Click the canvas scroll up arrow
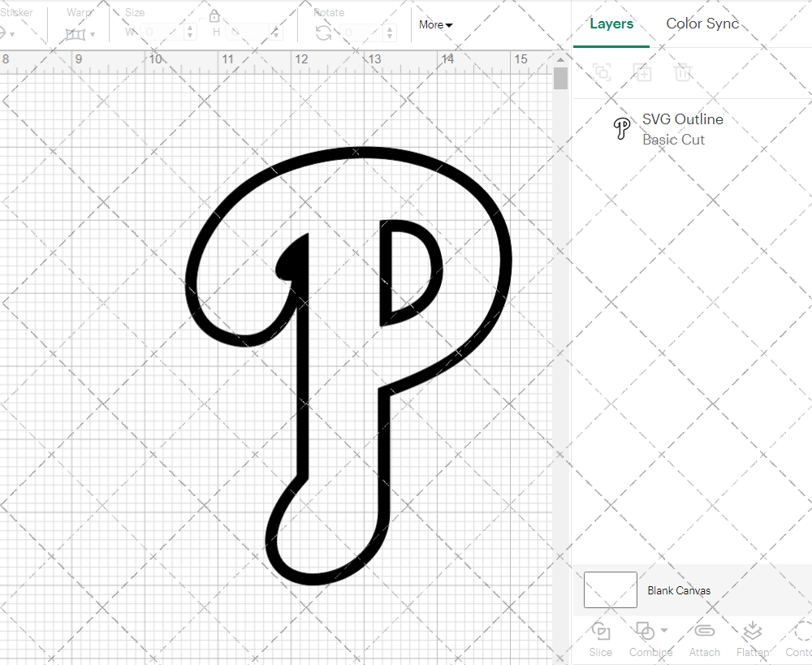 561,59
